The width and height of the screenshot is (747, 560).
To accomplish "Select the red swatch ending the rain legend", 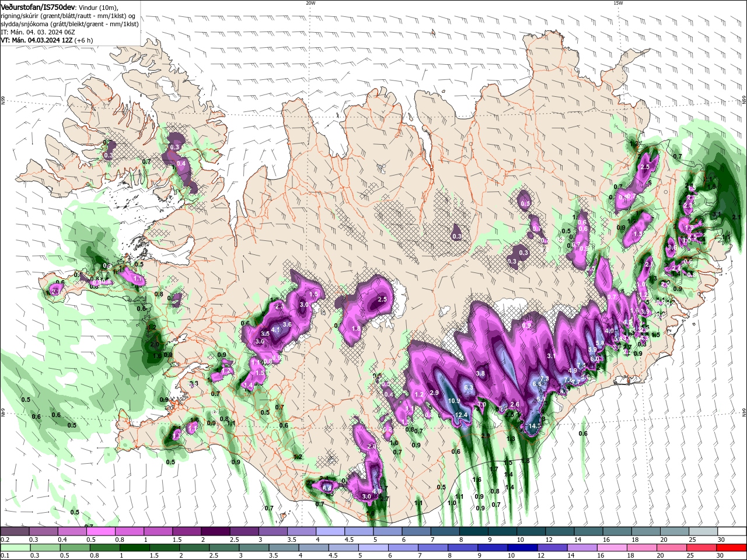I will click(731, 548).
